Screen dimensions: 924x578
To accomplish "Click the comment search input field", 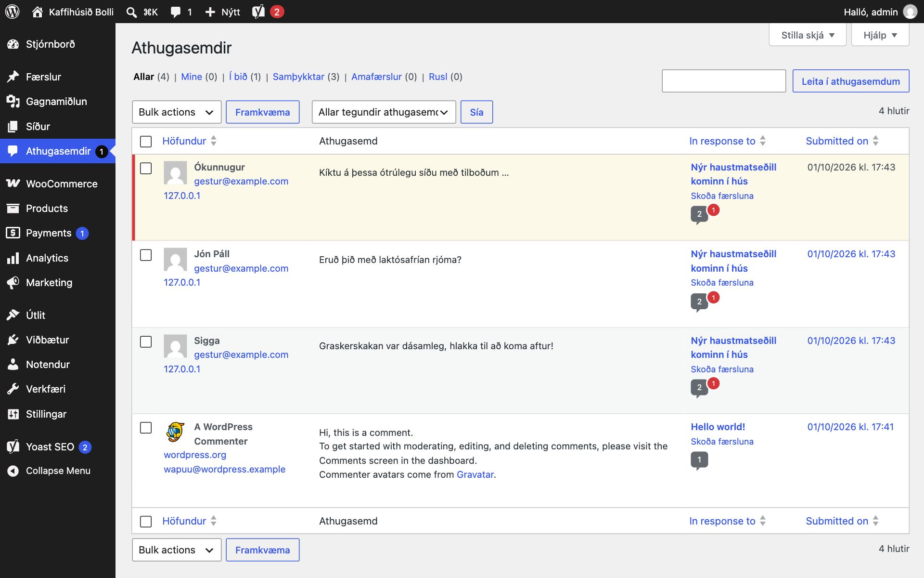I will pyautogui.click(x=724, y=81).
